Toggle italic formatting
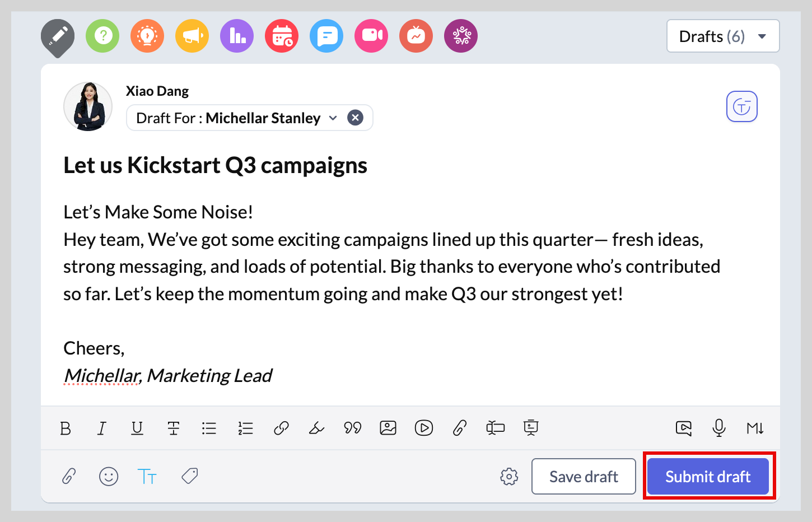812x522 pixels. pos(101,428)
